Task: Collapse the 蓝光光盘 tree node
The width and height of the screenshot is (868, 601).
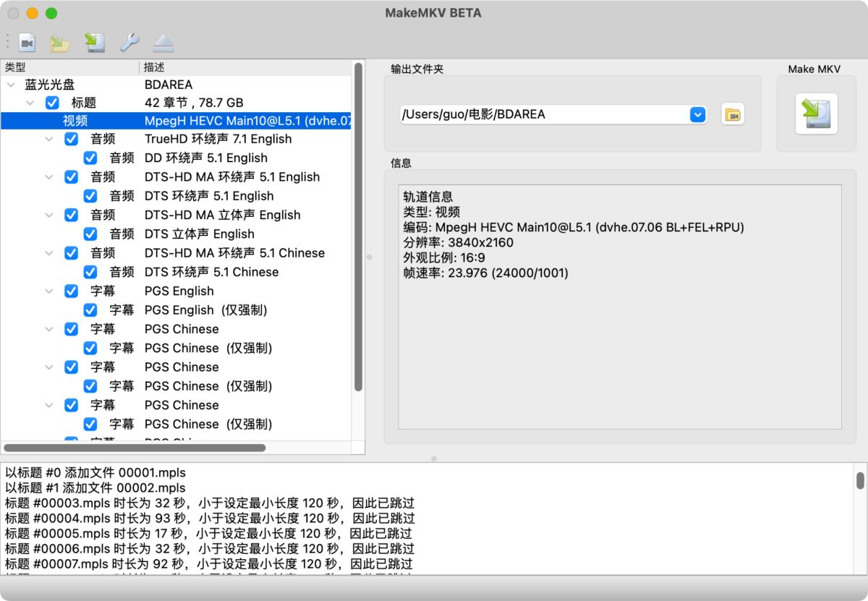Action: tap(11, 85)
